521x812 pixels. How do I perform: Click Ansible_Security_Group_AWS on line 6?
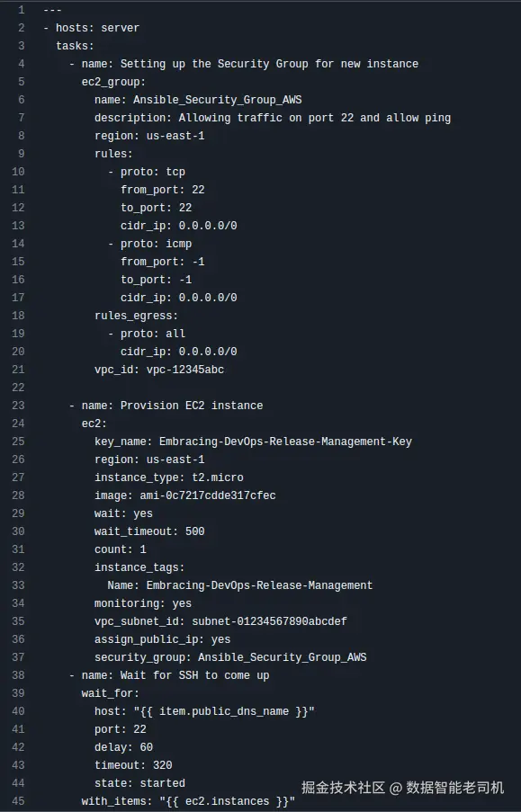pos(218,100)
